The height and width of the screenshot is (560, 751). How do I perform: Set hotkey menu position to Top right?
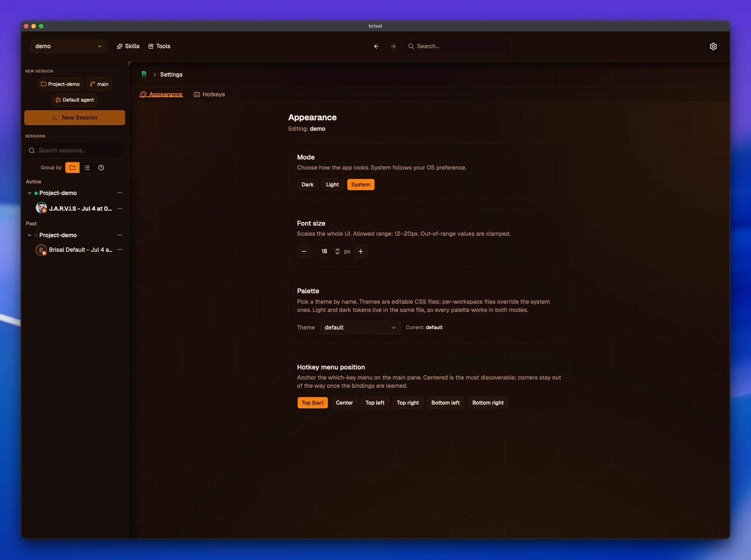pyautogui.click(x=408, y=403)
